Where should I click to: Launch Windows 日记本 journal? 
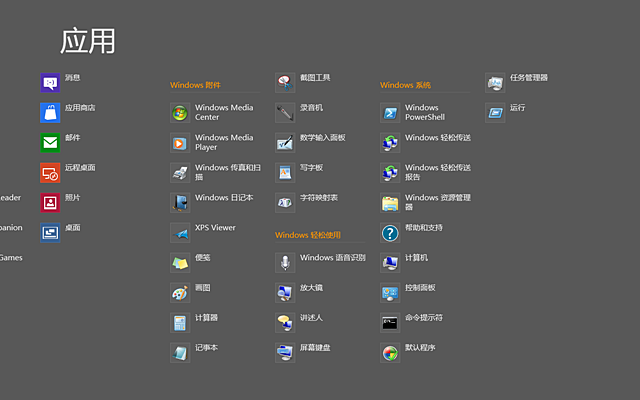tap(212, 202)
